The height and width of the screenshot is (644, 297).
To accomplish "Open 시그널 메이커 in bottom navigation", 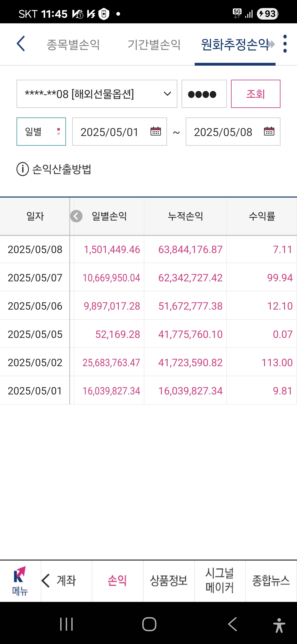I will tap(220, 581).
